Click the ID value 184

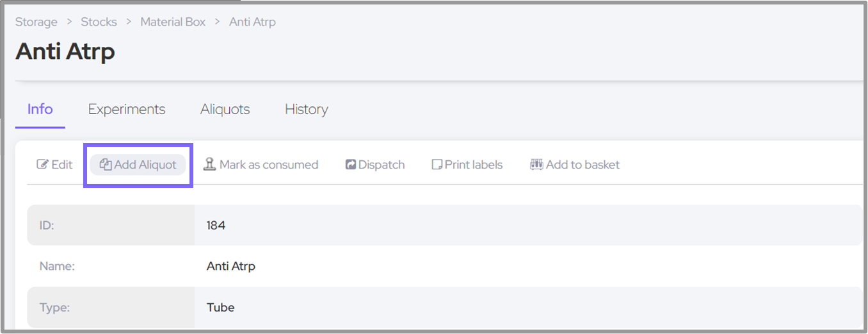coord(216,226)
